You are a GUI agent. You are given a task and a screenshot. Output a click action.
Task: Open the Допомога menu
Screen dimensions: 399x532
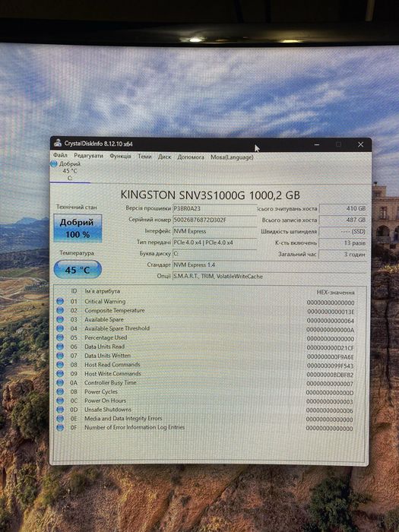tap(191, 157)
